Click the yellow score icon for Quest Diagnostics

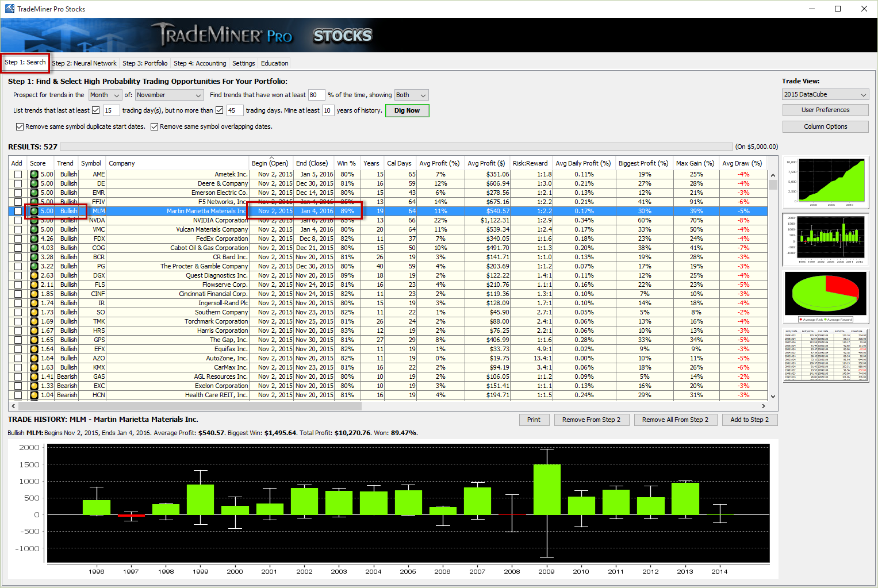(x=34, y=275)
